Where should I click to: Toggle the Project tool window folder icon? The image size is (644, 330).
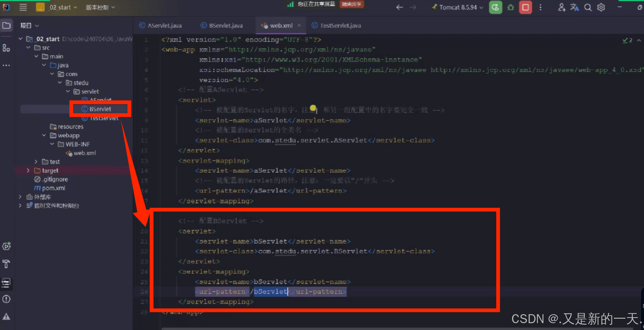tap(6, 26)
